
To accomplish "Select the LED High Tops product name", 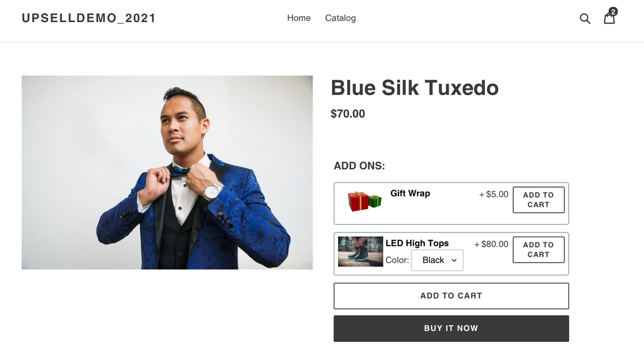I will pyautogui.click(x=417, y=243).
